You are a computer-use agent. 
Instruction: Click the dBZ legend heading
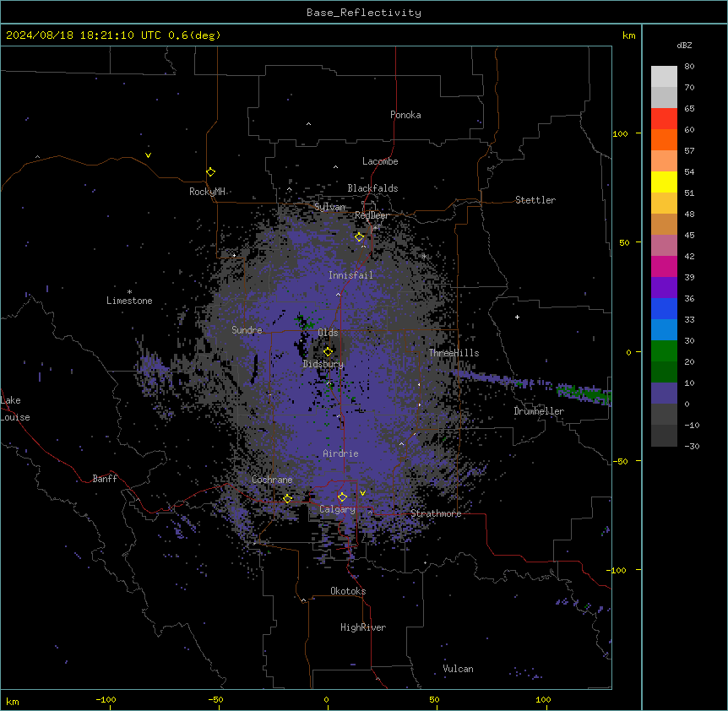684,45
